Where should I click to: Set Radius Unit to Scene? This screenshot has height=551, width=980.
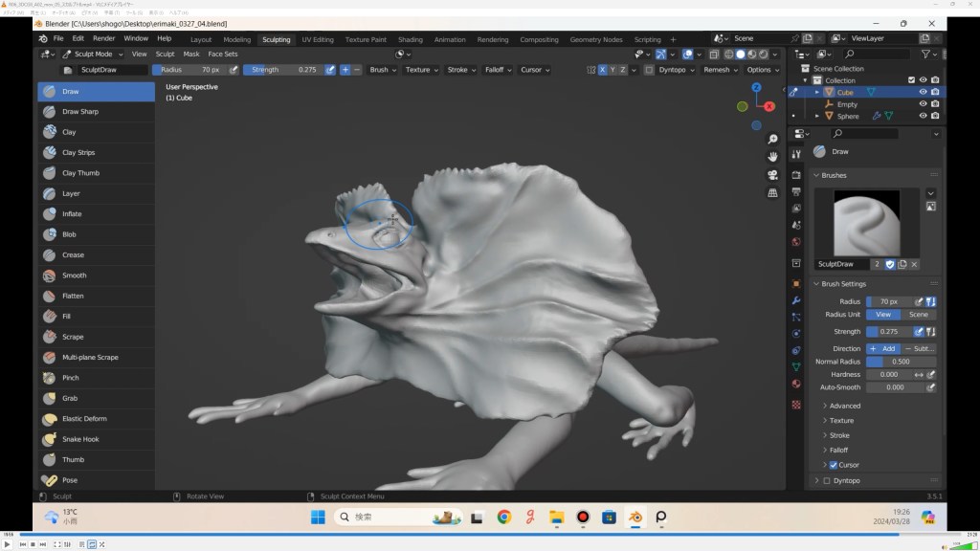click(918, 315)
